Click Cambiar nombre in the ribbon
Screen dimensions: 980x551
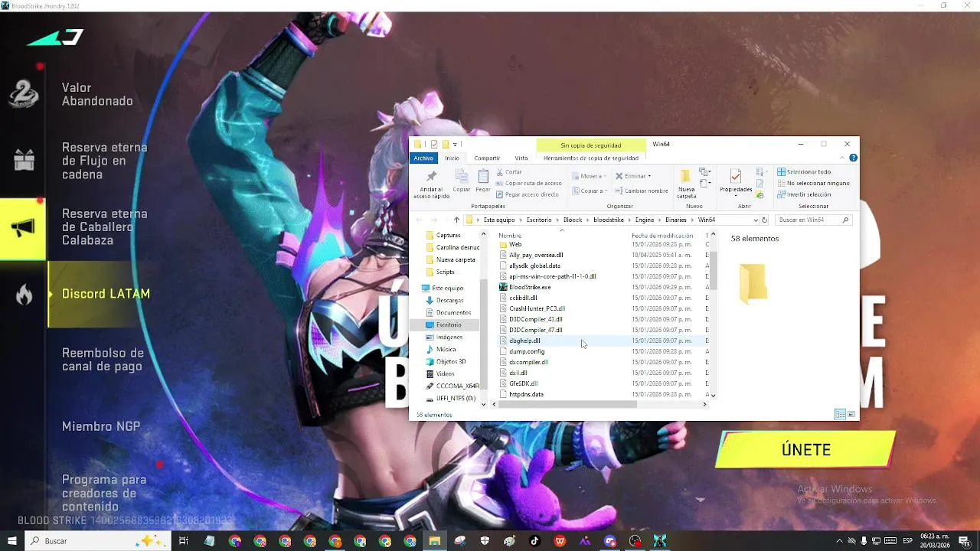pyautogui.click(x=642, y=191)
